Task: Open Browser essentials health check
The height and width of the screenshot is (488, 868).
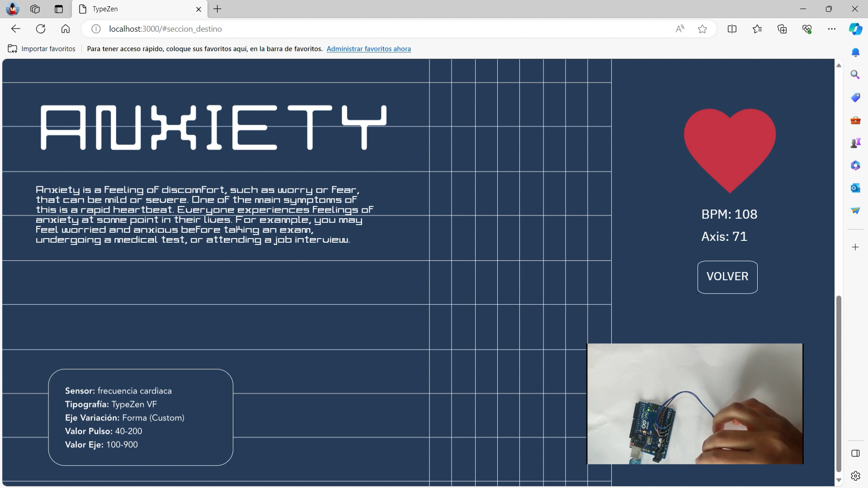Action: 807,29
